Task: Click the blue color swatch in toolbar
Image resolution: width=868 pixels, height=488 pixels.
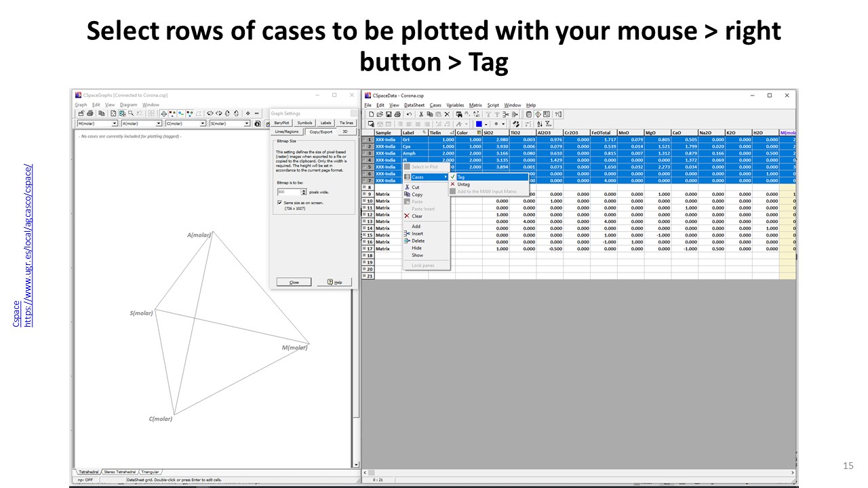Action: click(x=479, y=124)
